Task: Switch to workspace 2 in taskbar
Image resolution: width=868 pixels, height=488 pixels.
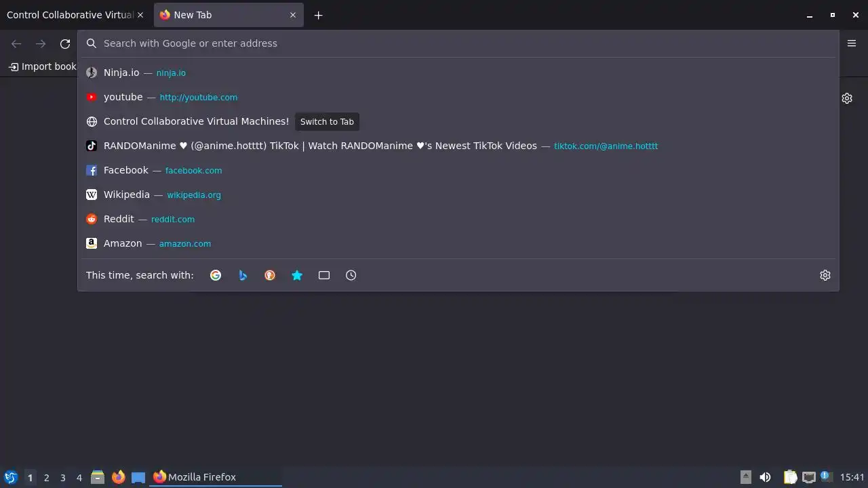Action: coord(46,478)
